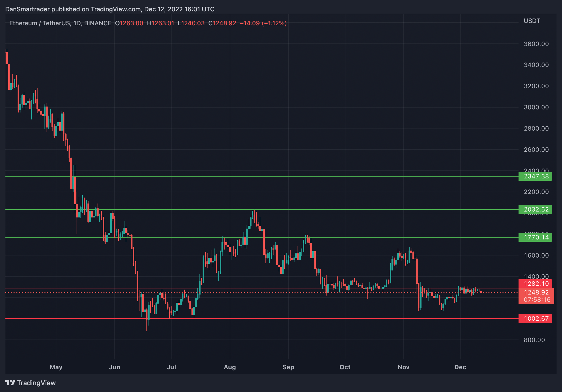Click the 3600.00 price axis value
The image size is (562, 392).
(536, 44)
